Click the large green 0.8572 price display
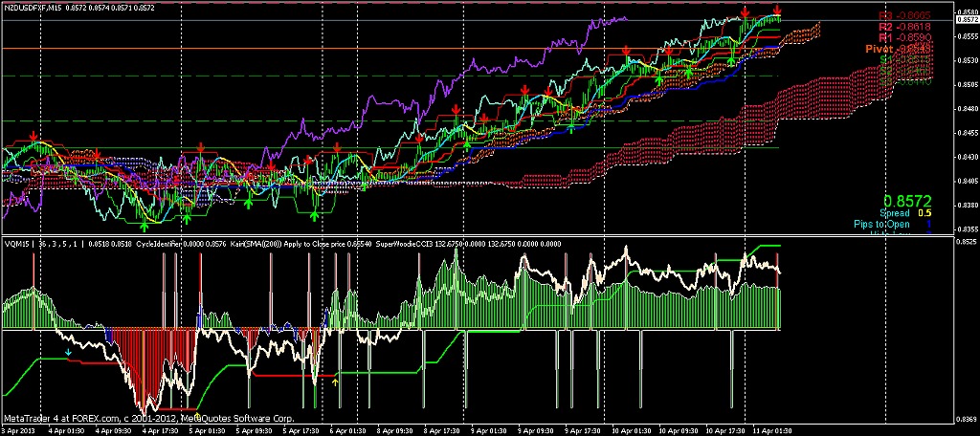The height and width of the screenshot is (436, 980). tap(906, 202)
